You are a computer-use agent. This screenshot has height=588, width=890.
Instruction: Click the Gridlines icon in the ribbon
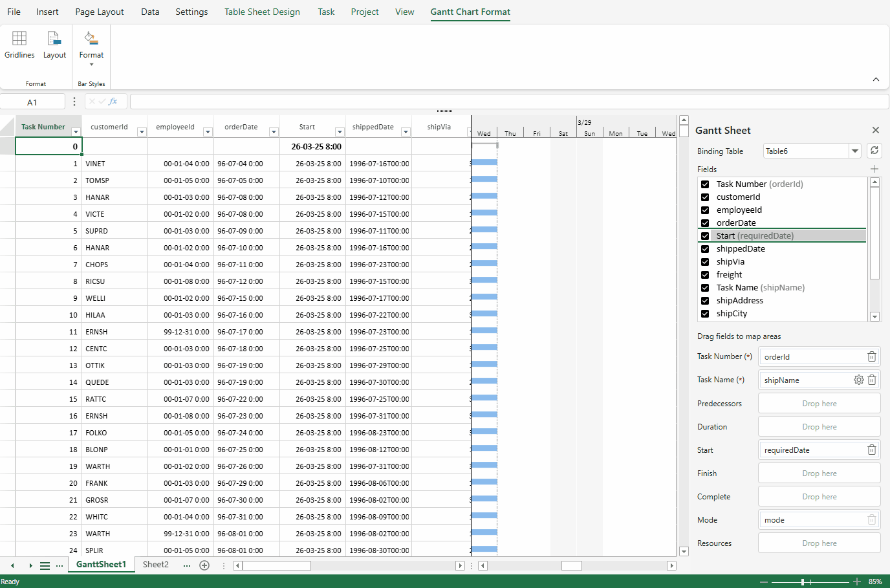(x=19, y=39)
